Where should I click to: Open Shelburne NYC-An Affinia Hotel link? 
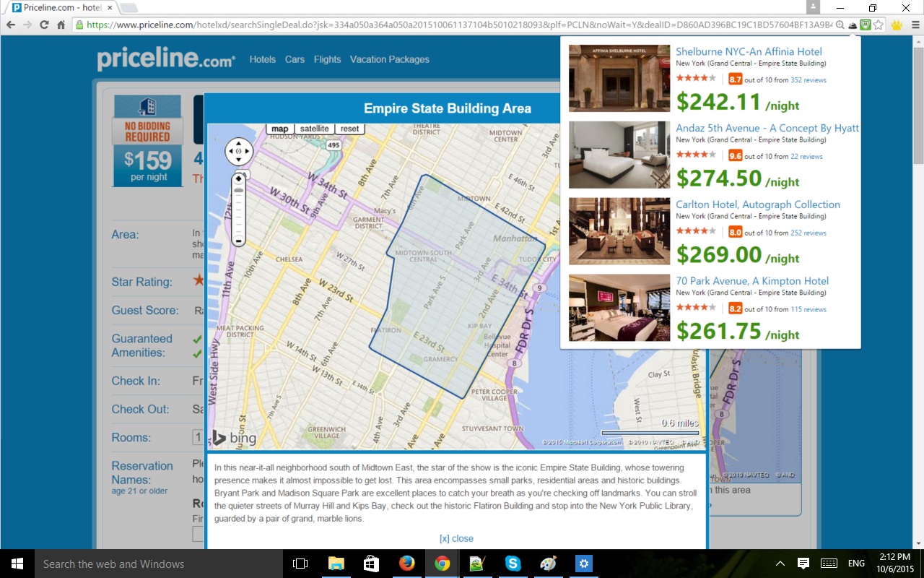(x=749, y=51)
